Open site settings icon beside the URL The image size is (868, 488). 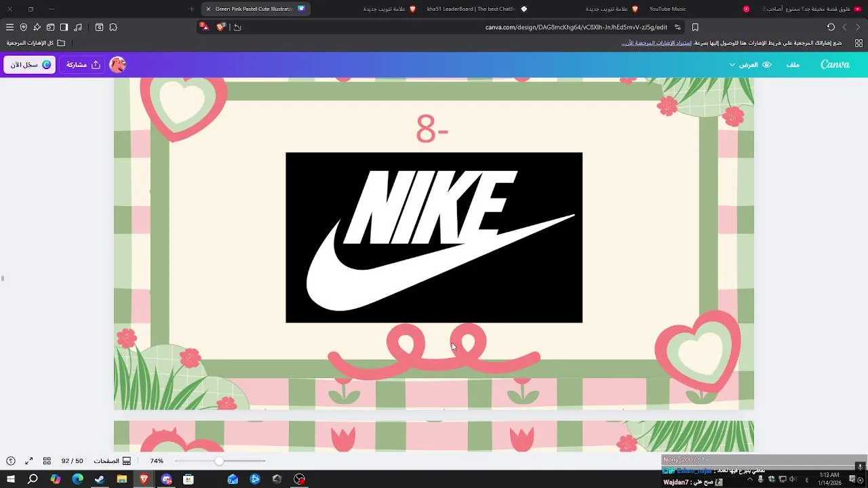[677, 27]
